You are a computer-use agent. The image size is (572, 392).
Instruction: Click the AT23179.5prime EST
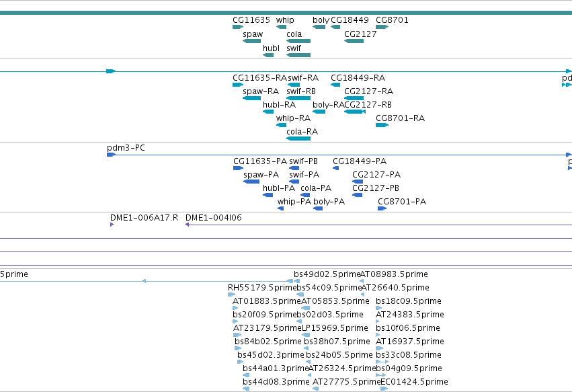pos(237,335)
